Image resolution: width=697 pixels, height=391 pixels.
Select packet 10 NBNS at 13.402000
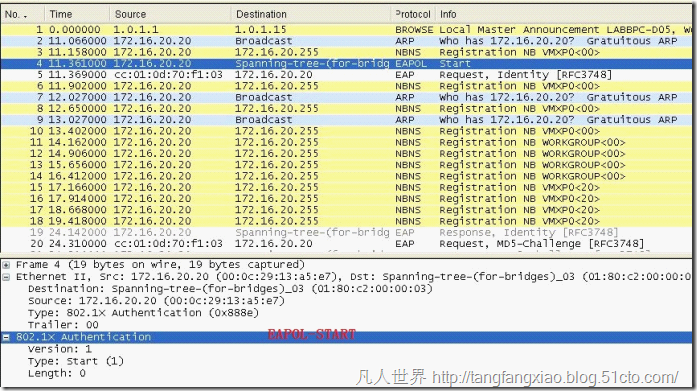point(346,131)
